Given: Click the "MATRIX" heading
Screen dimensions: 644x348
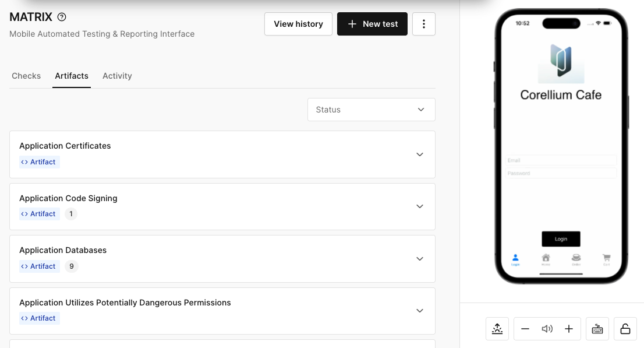Looking at the screenshot, I should click(31, 17).
